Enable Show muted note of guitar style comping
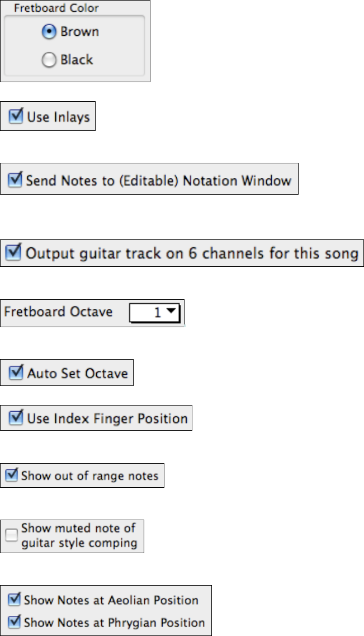Screen dimensions: 364x636 tap(11, 536)
